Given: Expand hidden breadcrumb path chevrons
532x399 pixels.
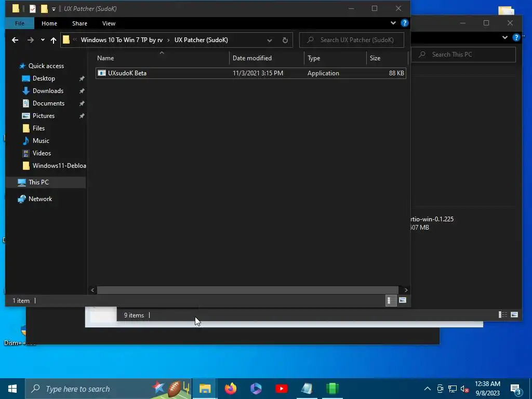Looking at the screenshot, I should tap(75, 39).
